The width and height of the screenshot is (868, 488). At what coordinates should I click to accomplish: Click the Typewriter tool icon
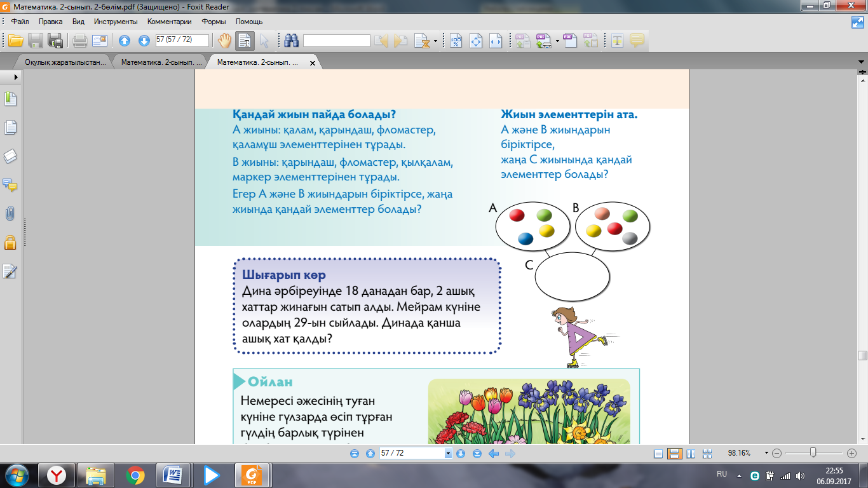(617, 41)
